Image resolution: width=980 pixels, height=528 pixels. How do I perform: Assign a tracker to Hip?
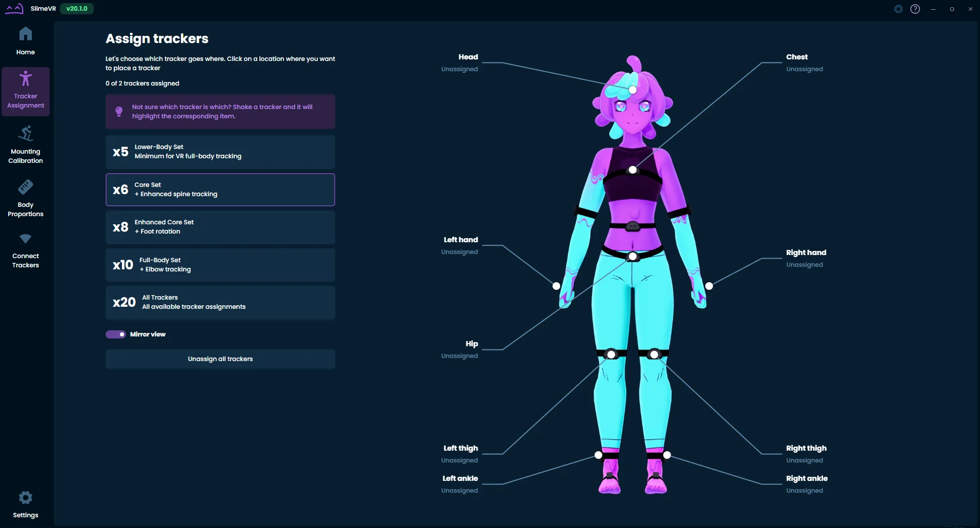point(460,349)
